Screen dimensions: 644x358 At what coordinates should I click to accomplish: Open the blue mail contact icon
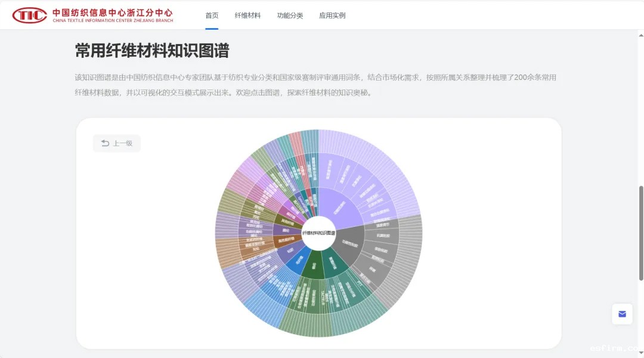pyautogui.click(x=622, y=314)
